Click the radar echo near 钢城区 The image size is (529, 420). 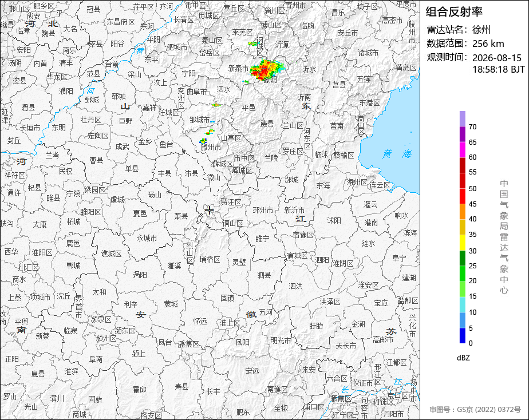252,43
